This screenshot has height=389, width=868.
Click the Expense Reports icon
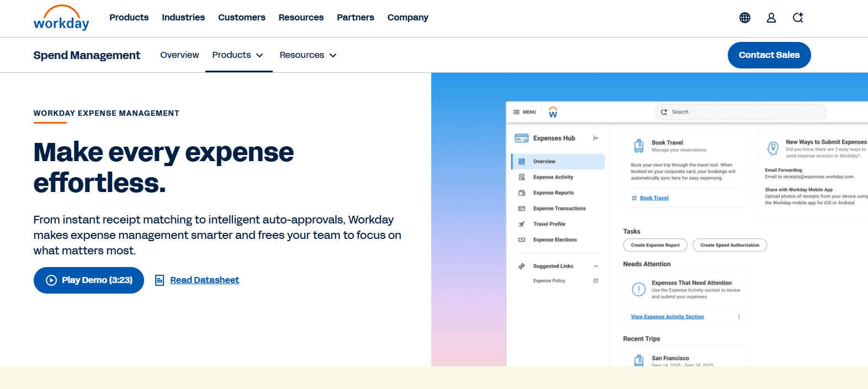522,193
